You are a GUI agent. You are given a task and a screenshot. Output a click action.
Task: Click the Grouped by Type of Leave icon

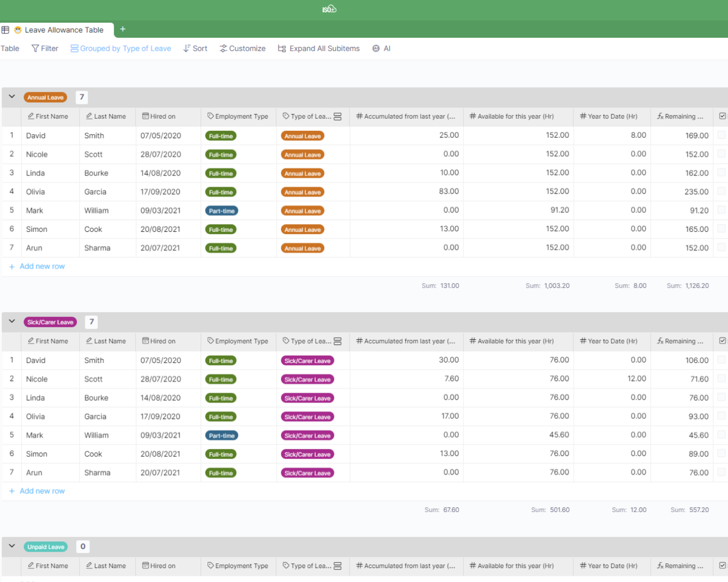[x=74, y=48]
